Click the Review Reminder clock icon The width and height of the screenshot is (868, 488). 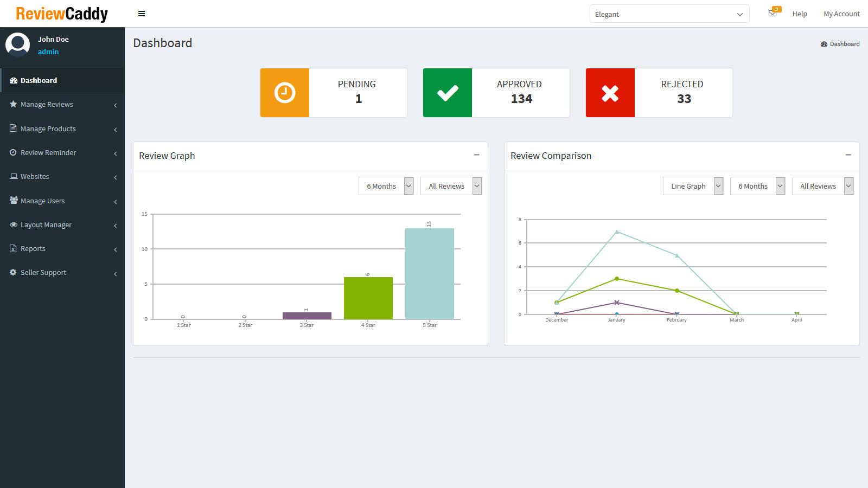point(13,152)
